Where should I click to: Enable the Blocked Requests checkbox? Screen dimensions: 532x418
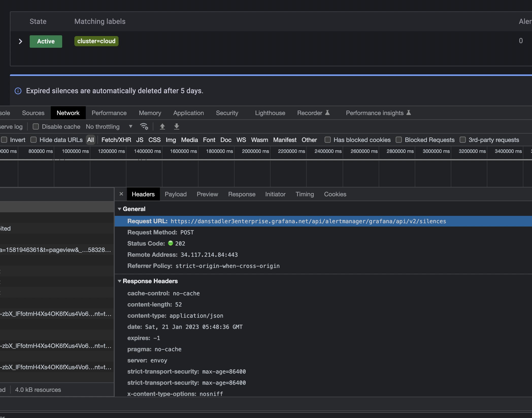[399, 140]
